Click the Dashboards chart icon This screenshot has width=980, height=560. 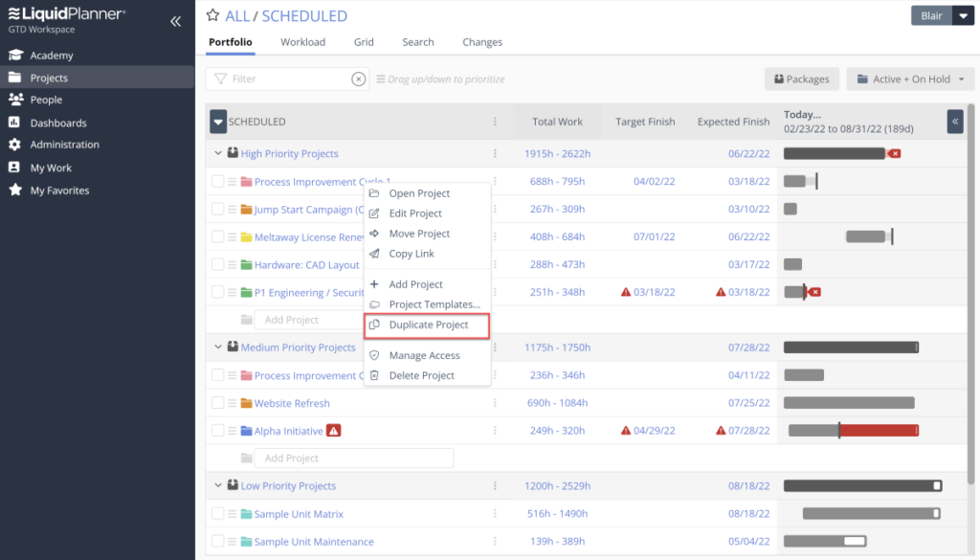pos(14,123)
